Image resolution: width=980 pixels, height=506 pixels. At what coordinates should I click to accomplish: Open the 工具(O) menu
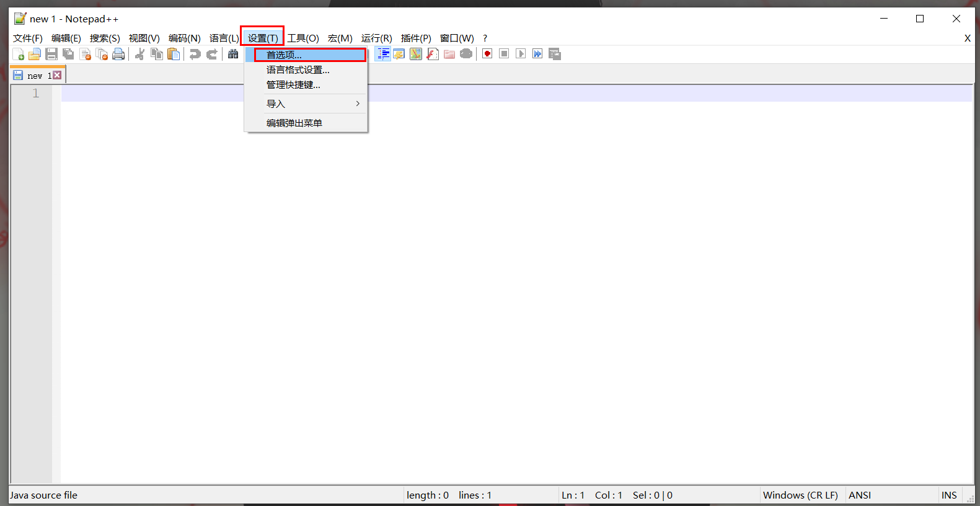click(303, 38)
